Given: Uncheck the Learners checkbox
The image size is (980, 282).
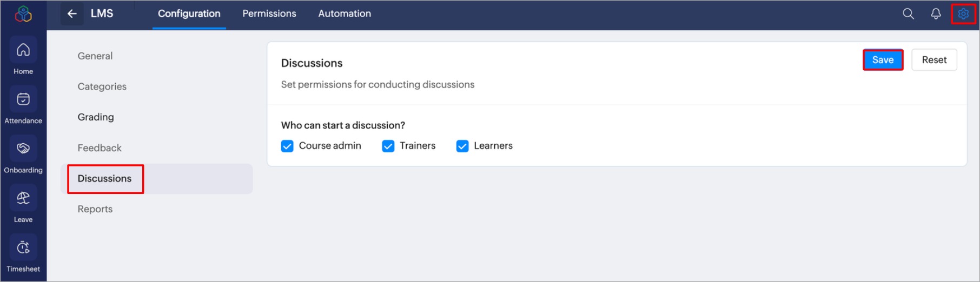Looking at the screenshot, I should (462, 146).
